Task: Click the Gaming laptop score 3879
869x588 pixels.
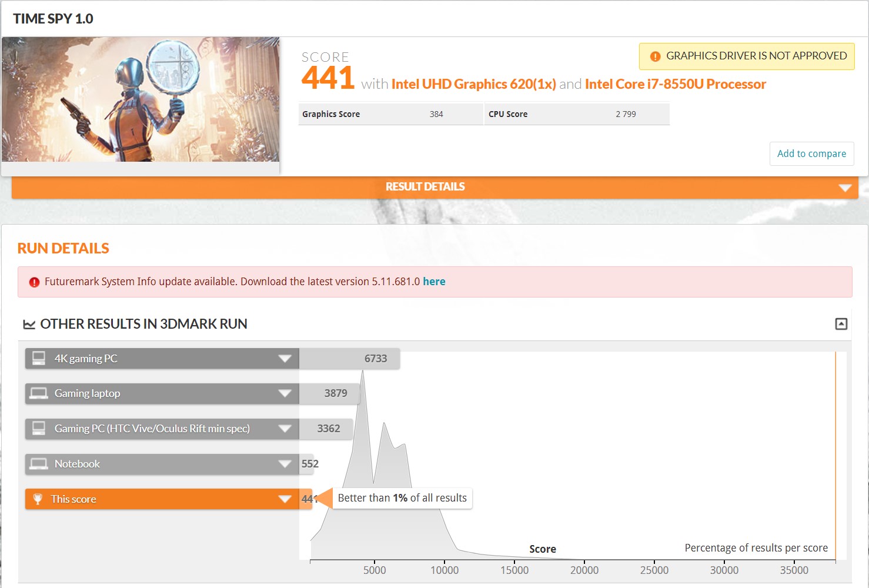Action: pos(336,393)
